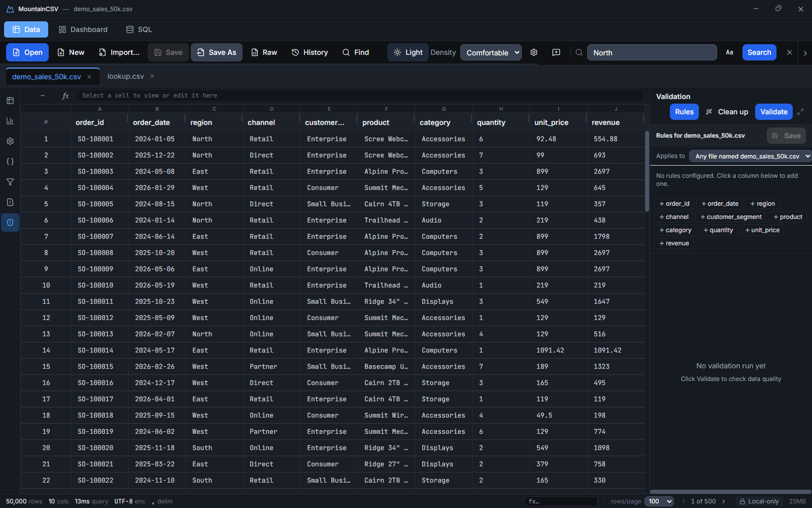Click the Import button
The width and height of the screenshot is (812, 508).
[x=119, y=52]
